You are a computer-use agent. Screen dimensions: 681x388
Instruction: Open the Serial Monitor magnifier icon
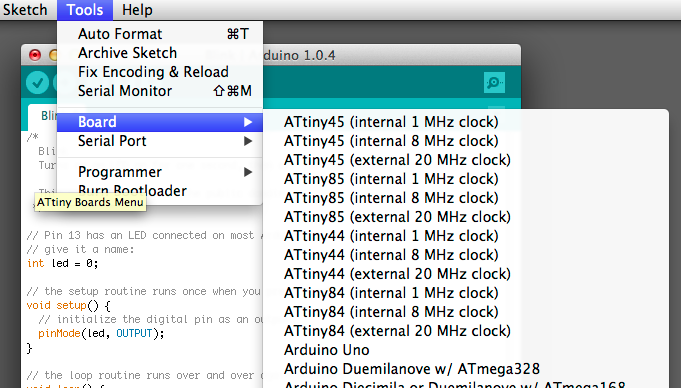[494, 83]
